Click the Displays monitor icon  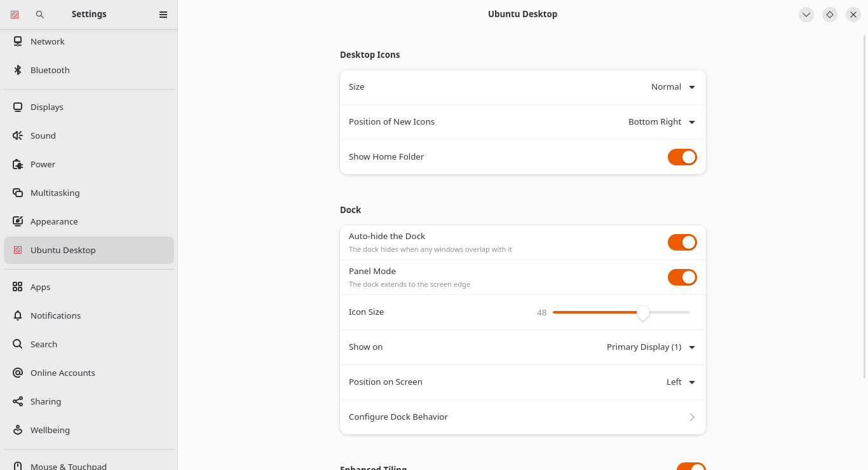pos(18,107)
